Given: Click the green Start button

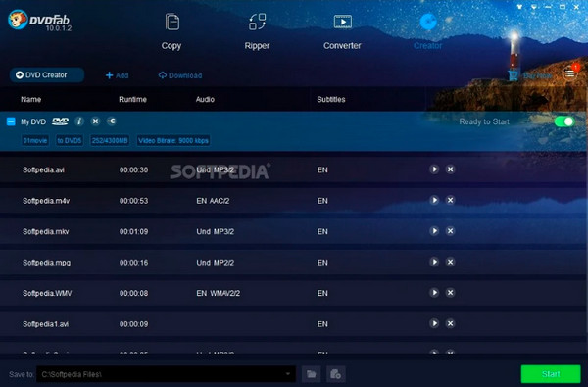Looking at the screenshot, I should click(x=551, y=374).
